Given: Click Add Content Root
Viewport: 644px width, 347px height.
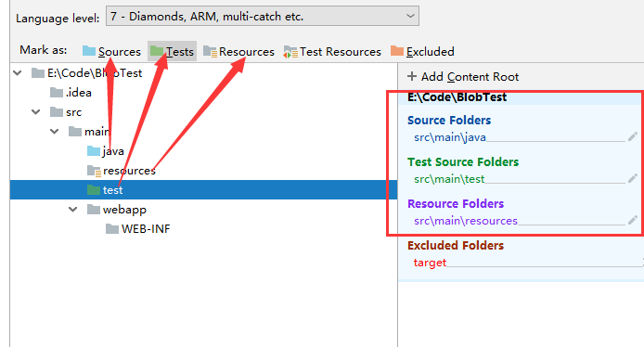Looking at the screenshot, I should pos(463,77).
